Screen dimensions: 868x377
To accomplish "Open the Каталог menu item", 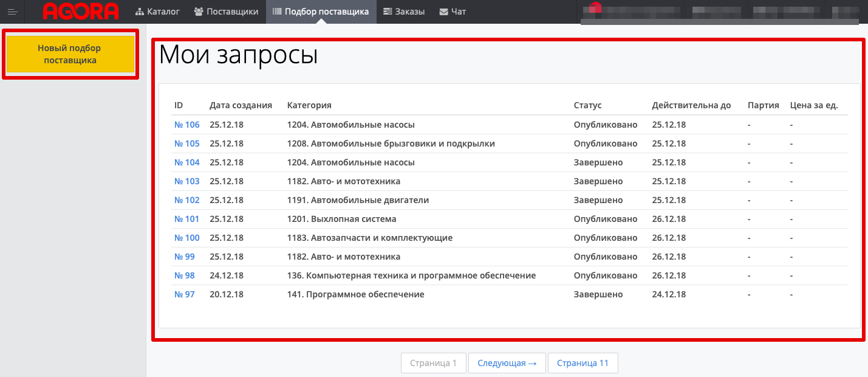I will pyautogui.click(x=157, y=12).
